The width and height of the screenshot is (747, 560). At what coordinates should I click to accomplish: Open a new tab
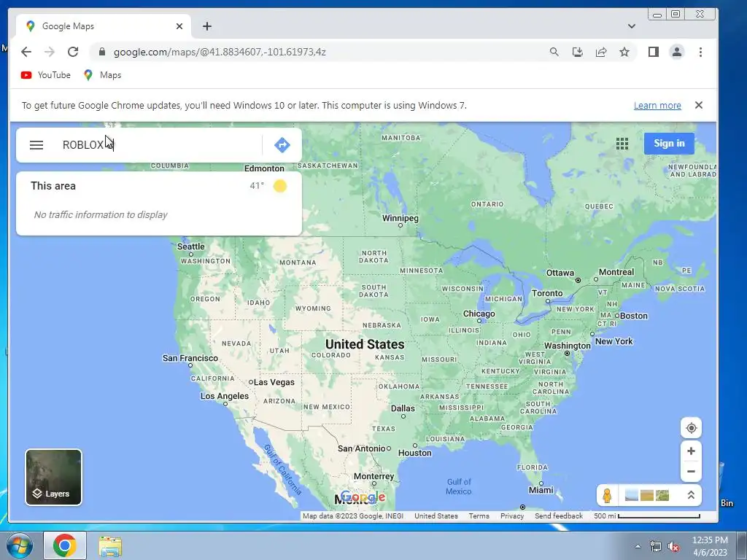tap(206, 26)
